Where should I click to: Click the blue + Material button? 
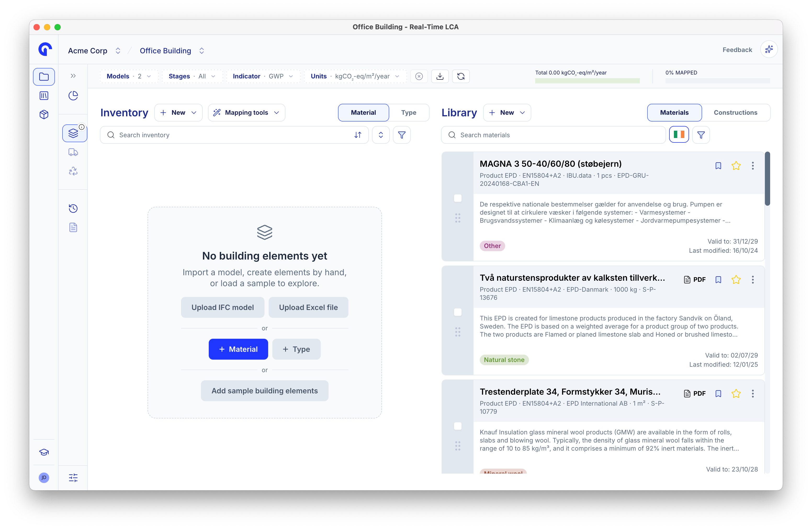[238, 349]
